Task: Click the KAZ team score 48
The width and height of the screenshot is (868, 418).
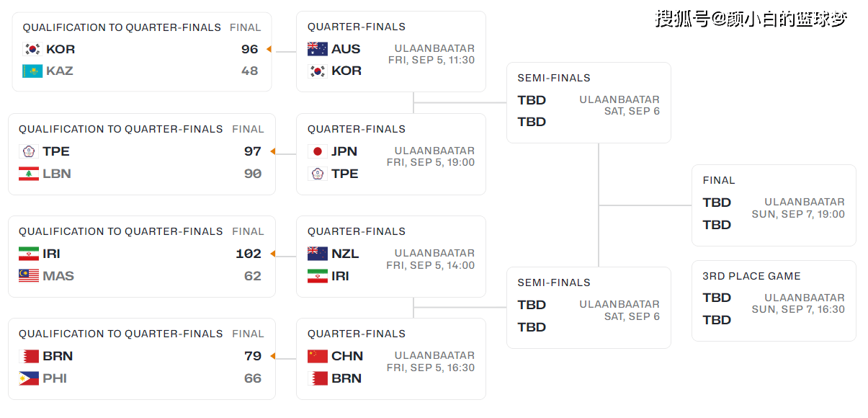Action: tap(249, 71)
